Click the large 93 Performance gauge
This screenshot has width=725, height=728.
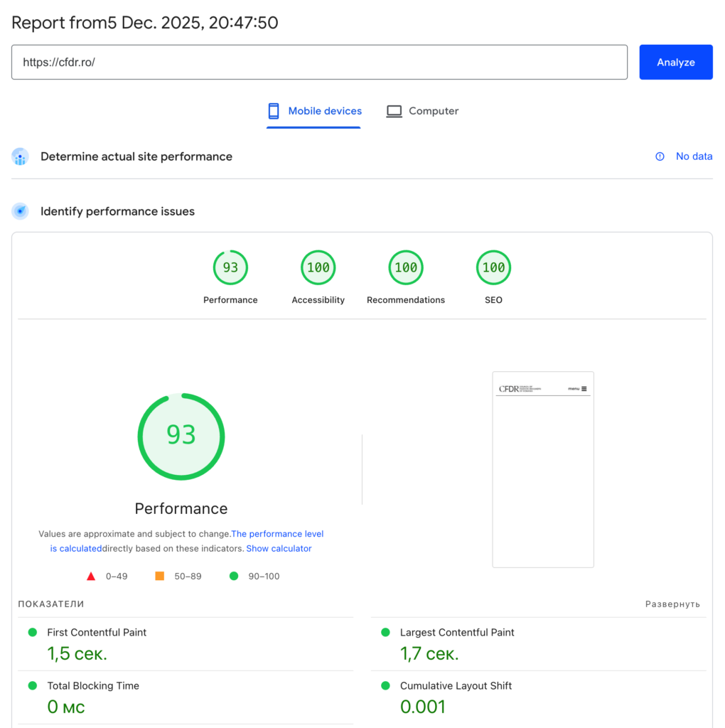point(181,436)
